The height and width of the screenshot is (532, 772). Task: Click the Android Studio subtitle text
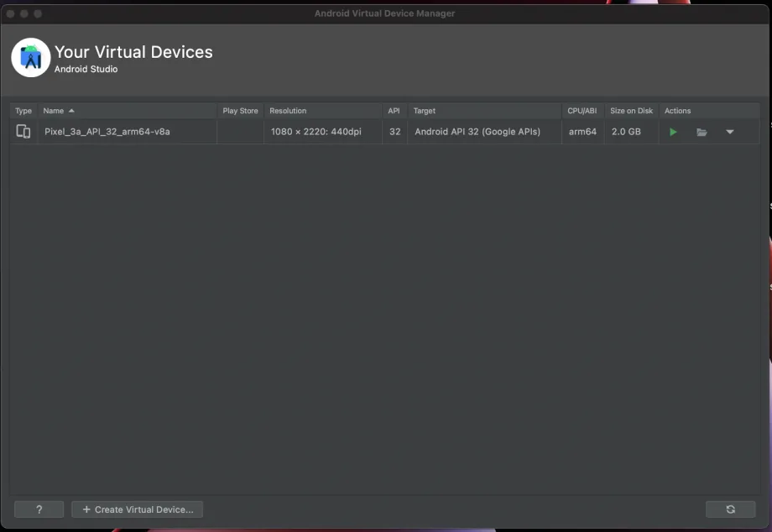point(86,69)
